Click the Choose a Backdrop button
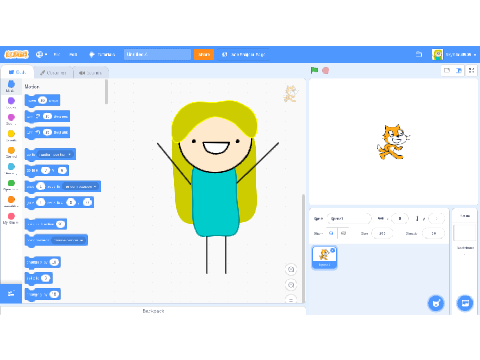Screen dimensions: 480x360 (x=465, y=303)
